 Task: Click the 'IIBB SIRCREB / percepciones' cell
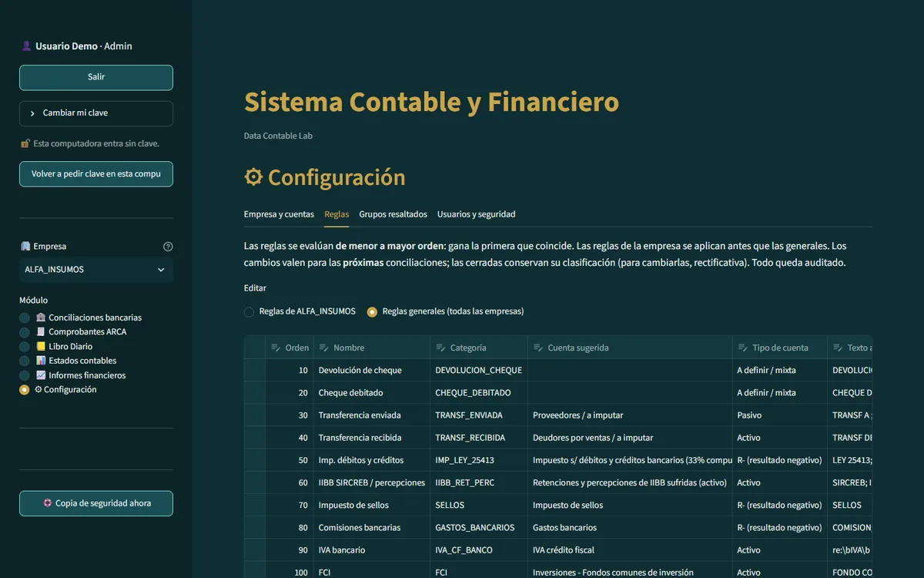coord(372,482)
